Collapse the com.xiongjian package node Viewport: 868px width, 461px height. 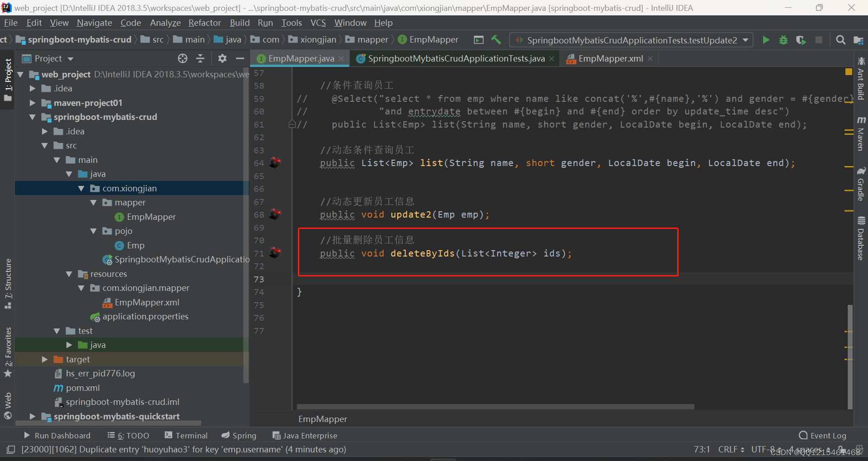pyautogui.click(x=81, y=188)
